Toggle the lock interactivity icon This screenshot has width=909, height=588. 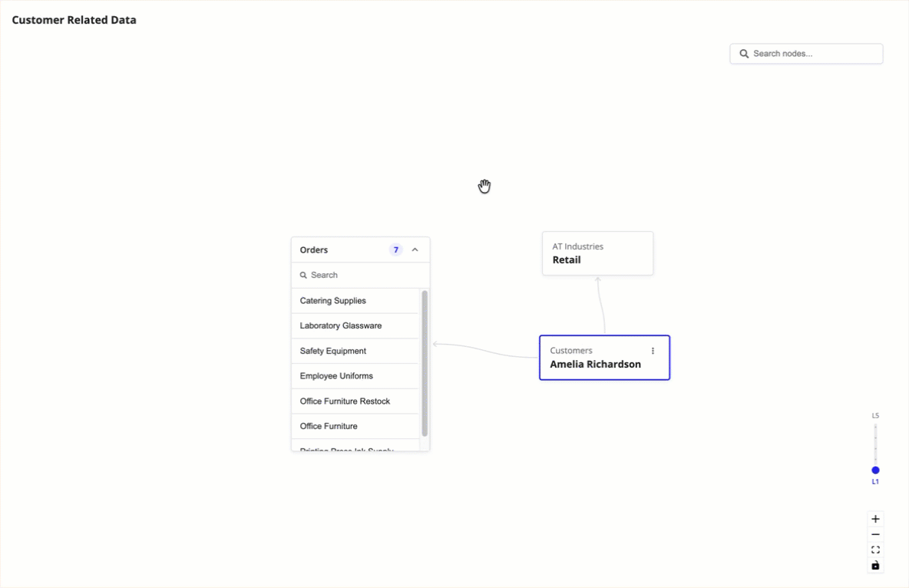[875, 566]
